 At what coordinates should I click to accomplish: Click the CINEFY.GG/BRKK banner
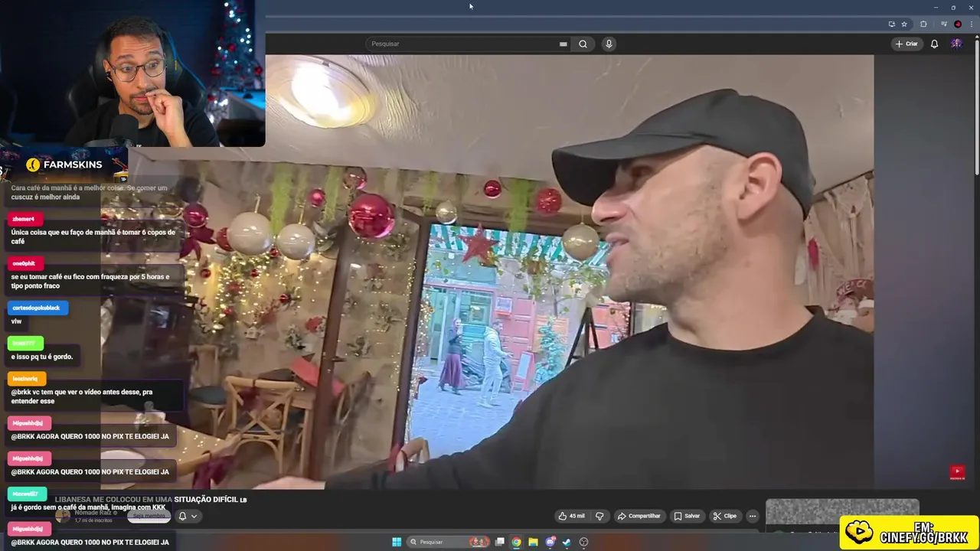pos(909,533)
